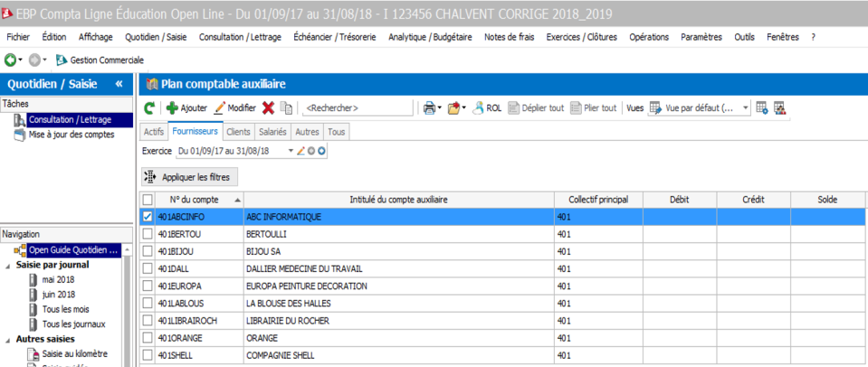Open the Vue par défaut views dropdown
The height and width of the screenshot is (367, 868).
745,108
